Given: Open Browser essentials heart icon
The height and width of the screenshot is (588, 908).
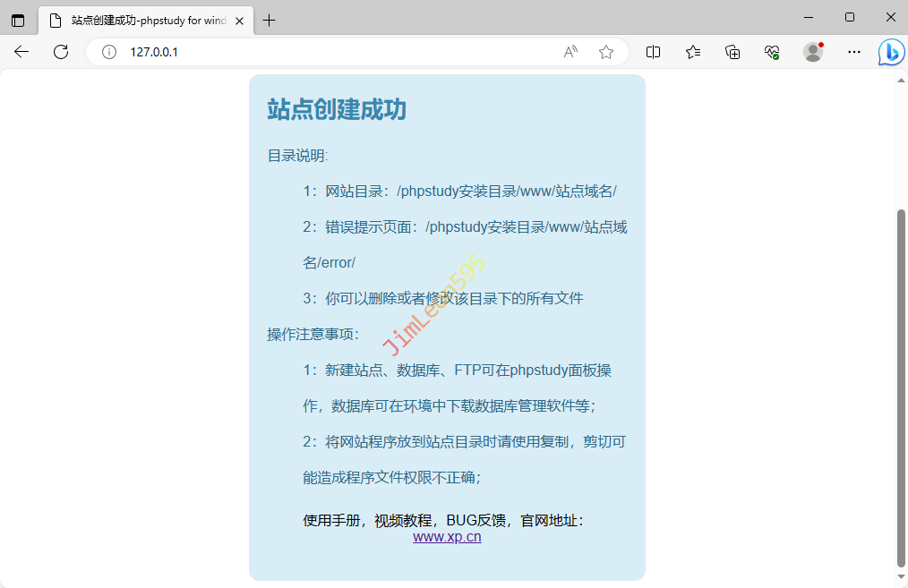Looking at the screenshot, I should tap(772, 52).
